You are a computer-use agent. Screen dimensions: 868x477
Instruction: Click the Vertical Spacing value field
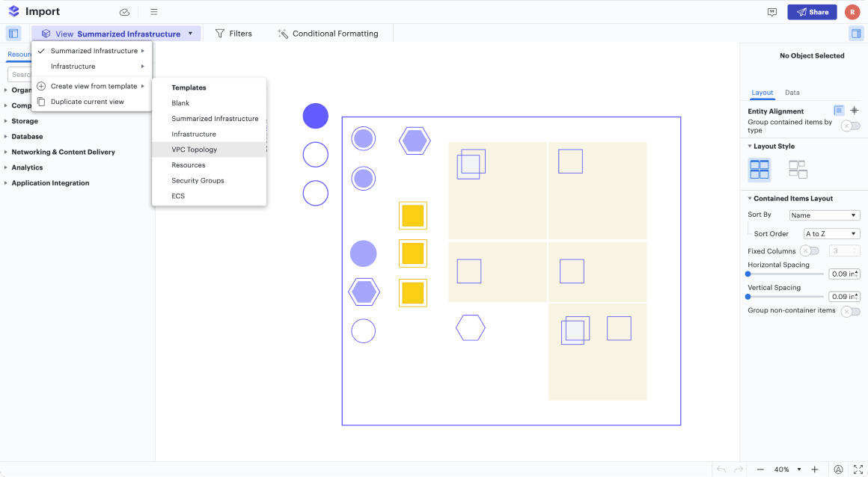click(844, 297)
